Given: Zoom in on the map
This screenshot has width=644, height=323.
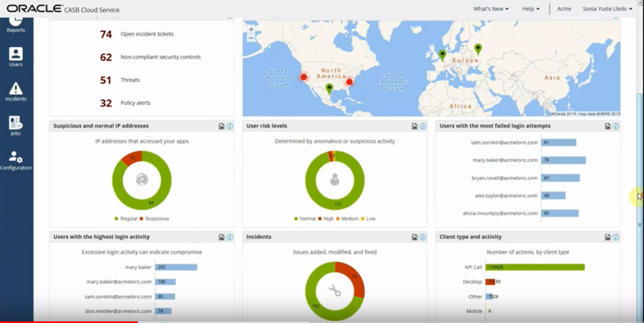Looking at the screenshot, I should [x=251, y=30].
